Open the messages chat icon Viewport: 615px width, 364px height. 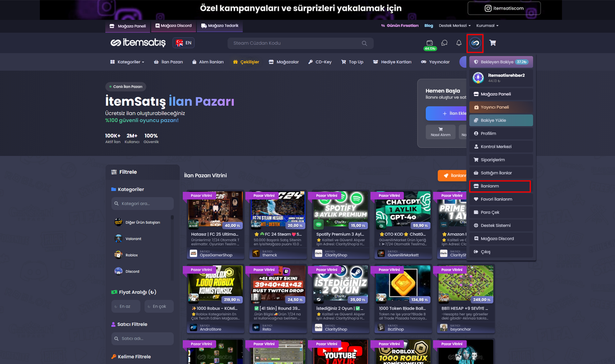click(444, 43)
